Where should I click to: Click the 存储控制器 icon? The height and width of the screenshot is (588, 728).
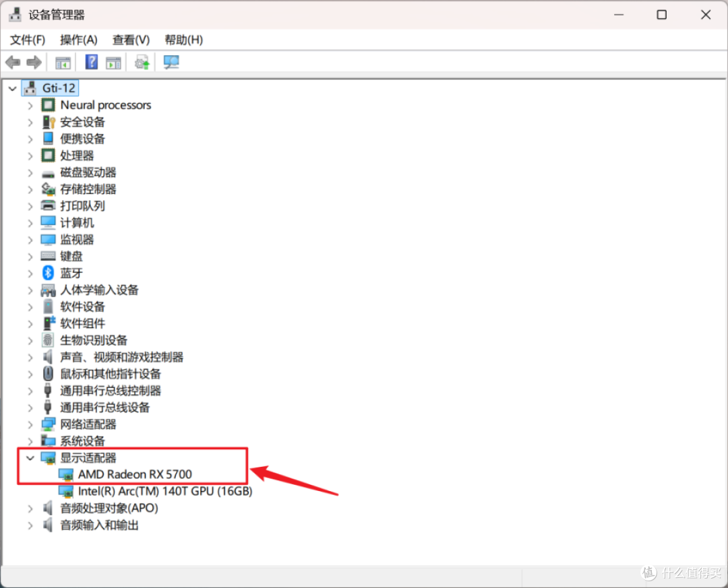coord(49,189)
